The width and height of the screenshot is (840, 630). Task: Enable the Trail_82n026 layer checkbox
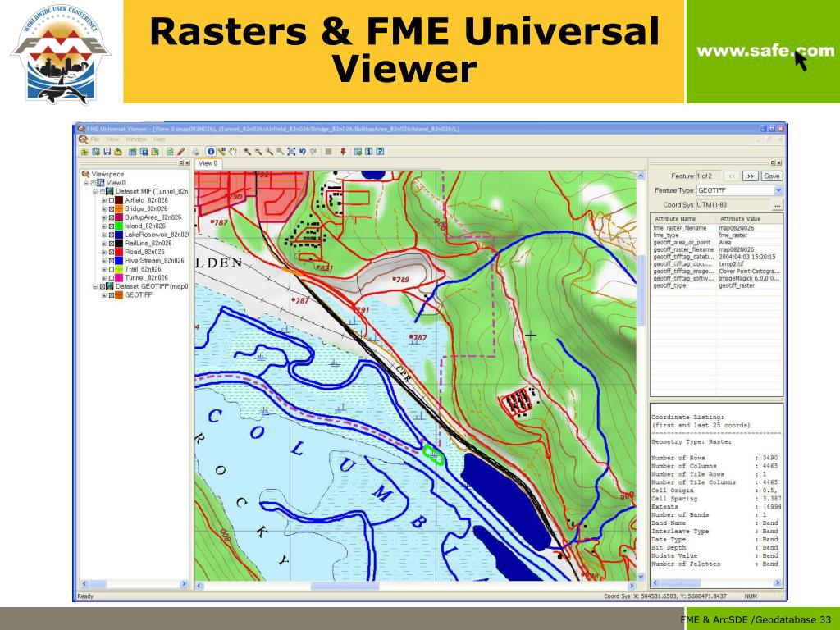112,269
